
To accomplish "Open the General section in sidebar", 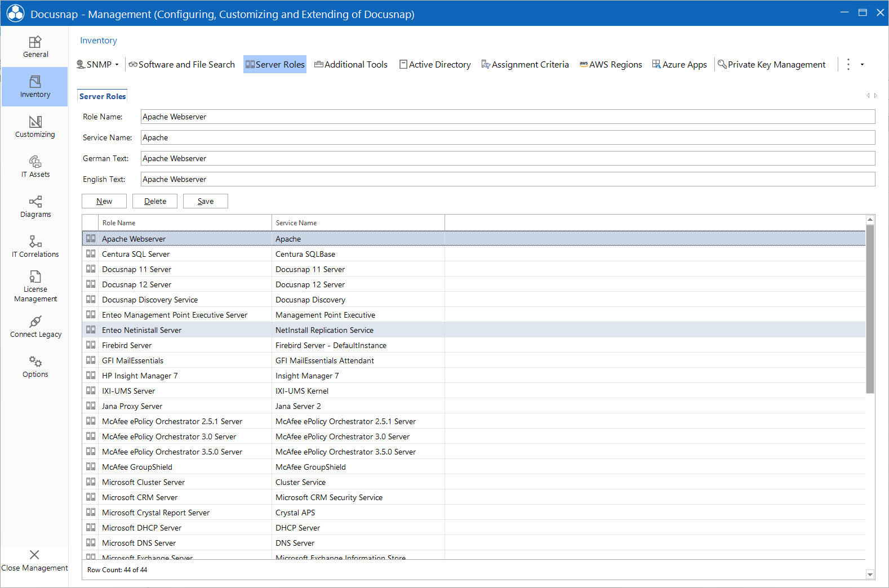I will pos(35,47).
